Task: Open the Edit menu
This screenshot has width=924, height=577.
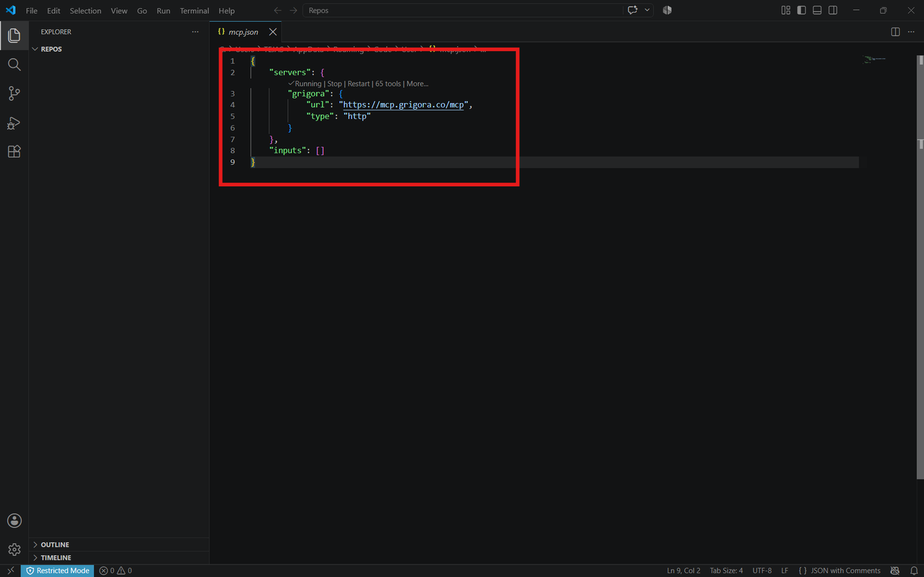Action: [x=53, y=11]
